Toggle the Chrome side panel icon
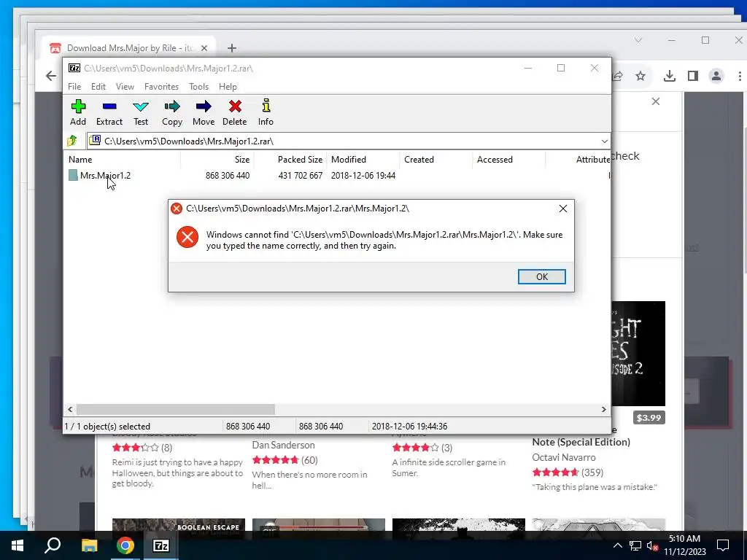Image resolution: width=747 pixels, height=560 pixels. [693, 76]
